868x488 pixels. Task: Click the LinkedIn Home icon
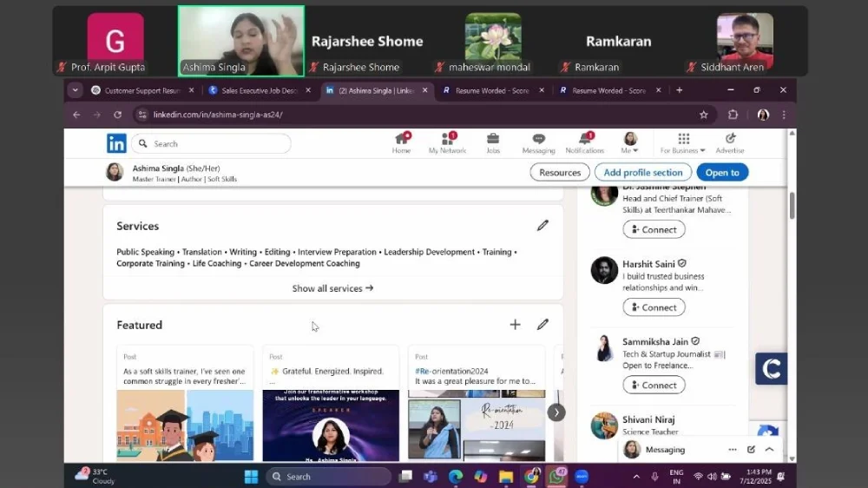click(x=401, y=139)
